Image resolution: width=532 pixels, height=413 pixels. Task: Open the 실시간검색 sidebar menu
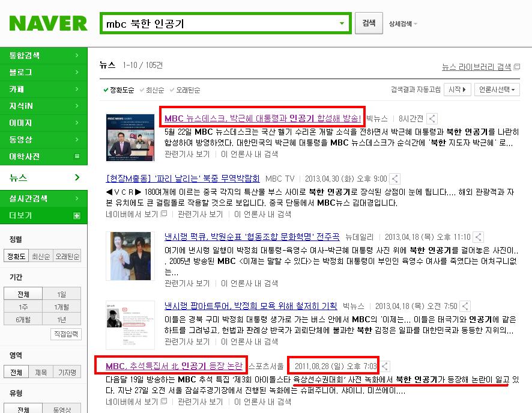click(x=44, y=198)
